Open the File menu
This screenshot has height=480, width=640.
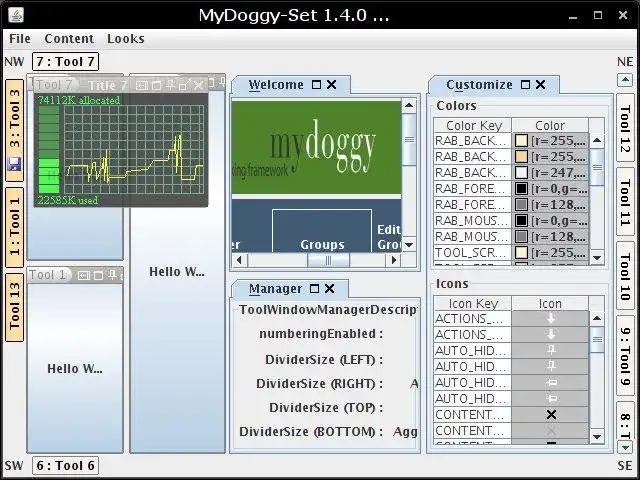(20, 39)
